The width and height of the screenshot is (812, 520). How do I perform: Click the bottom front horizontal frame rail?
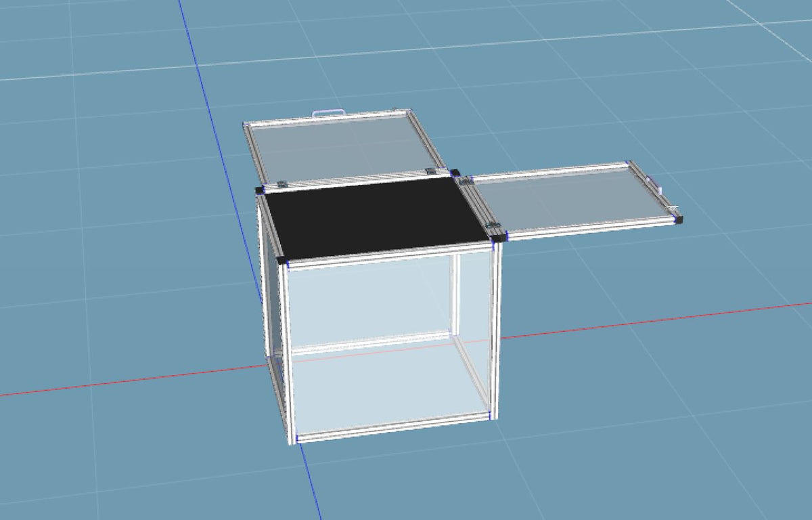coord(392,428)
